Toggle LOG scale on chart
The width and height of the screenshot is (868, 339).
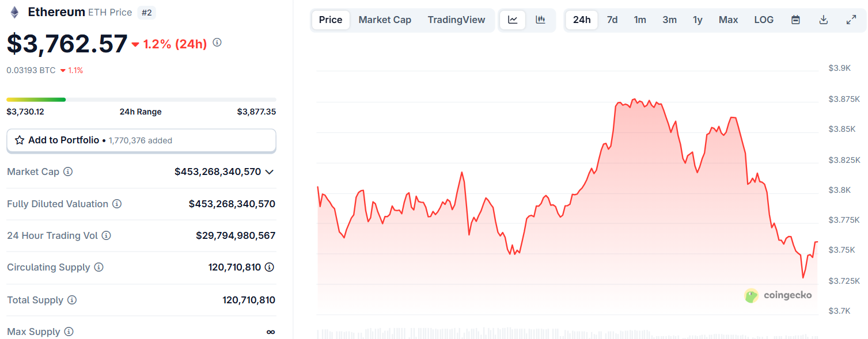pos(764,20)
